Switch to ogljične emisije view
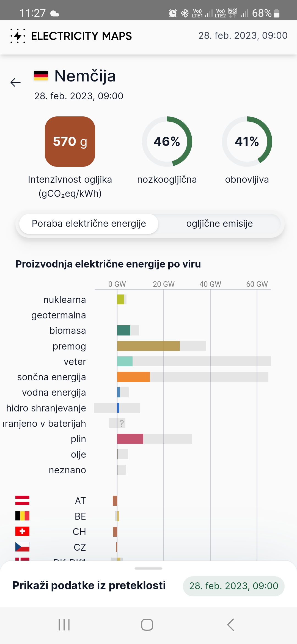The height and width of the screenshot is (644, 297). coord(219,224)
